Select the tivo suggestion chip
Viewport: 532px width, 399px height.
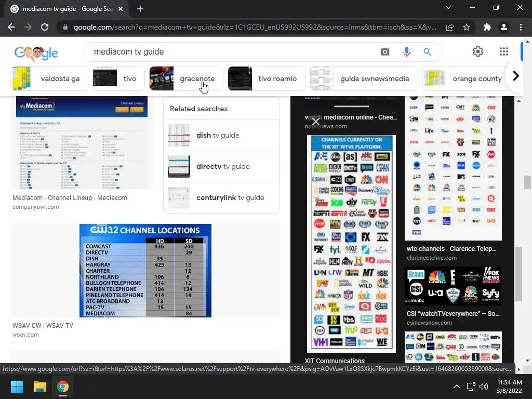[119, 78]
